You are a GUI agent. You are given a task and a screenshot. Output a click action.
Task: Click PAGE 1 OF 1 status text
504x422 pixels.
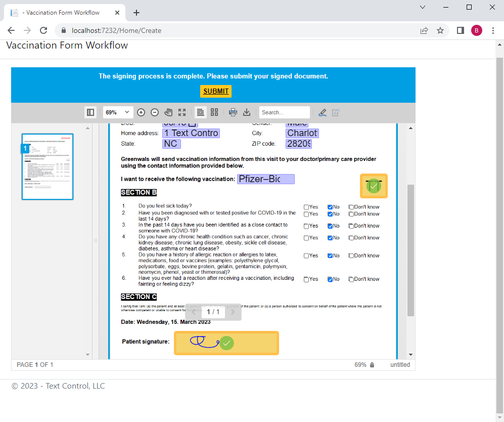pos(35,365)
